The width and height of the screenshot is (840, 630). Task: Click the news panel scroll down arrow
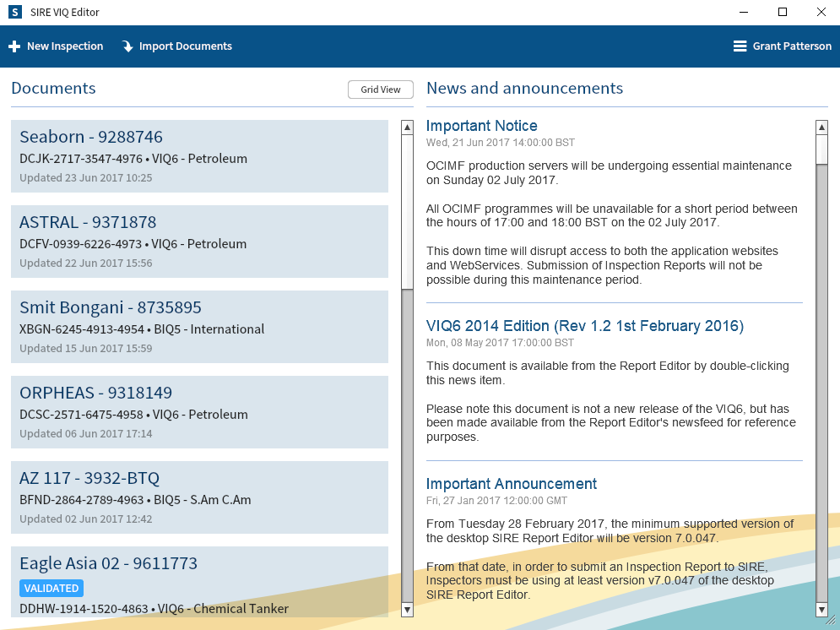click(x=821, y=610)
